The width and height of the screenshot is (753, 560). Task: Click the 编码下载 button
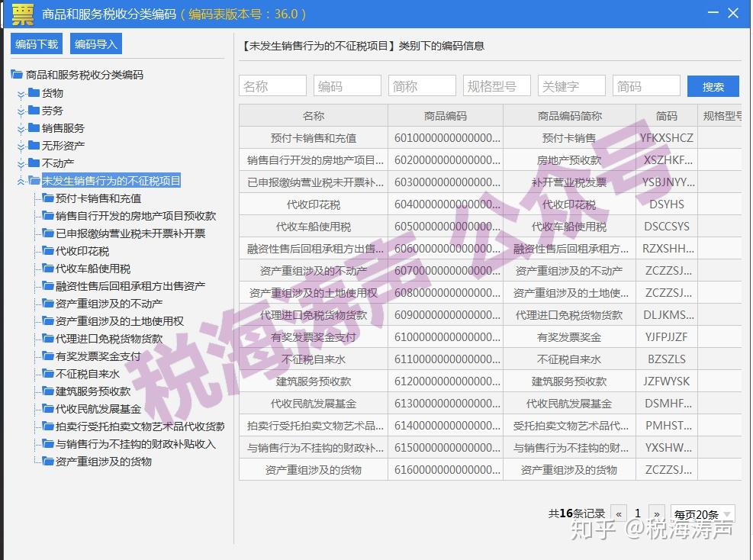click(x=36, y=44)
